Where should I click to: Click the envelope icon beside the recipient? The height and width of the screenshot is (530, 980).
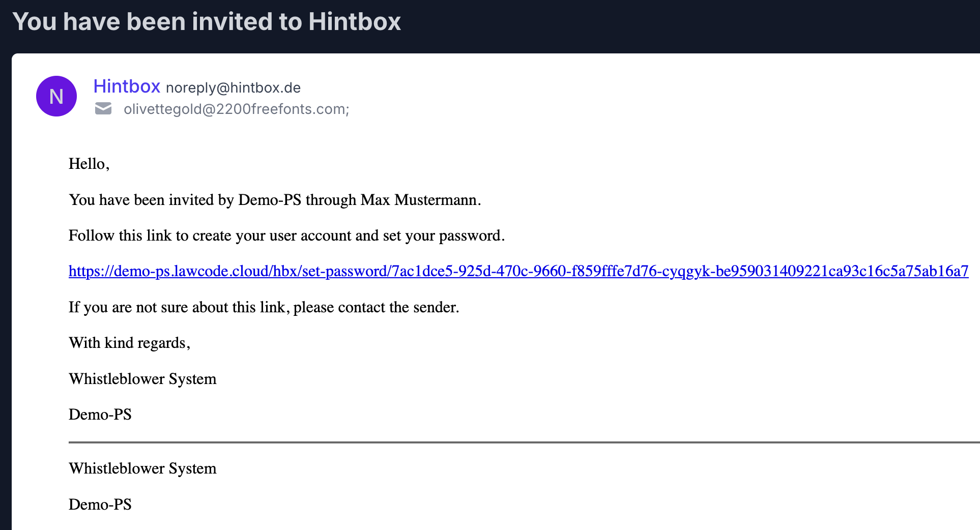pos(103,108)
